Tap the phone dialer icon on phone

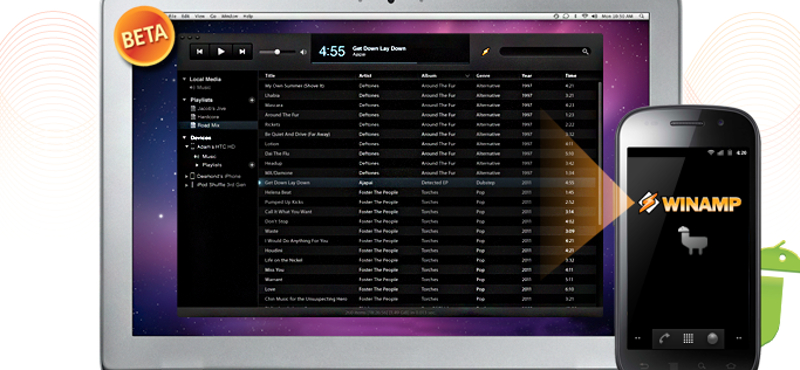[x=664, y=338]
